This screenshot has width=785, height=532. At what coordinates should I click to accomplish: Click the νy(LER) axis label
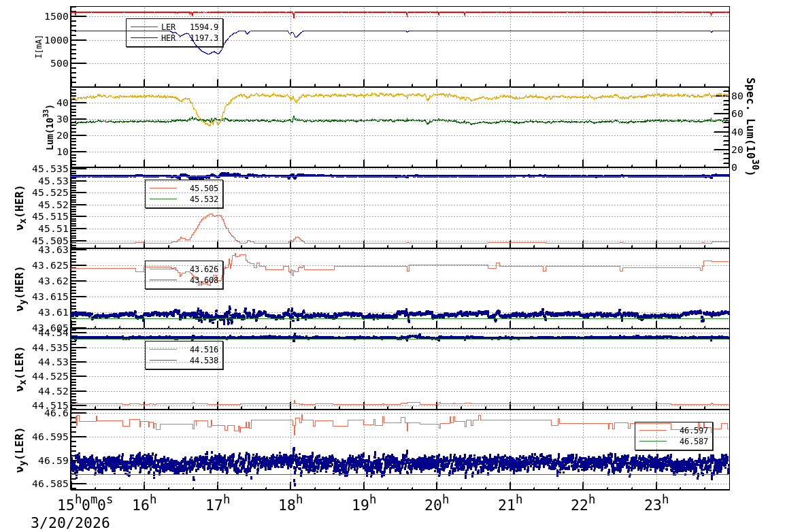pyautogui.click(x=20, y=450)
